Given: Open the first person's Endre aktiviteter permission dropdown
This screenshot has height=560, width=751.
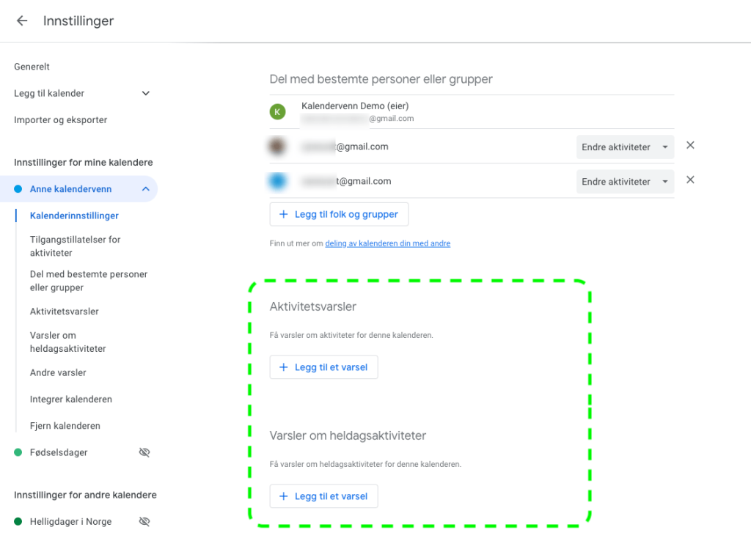Looking at the screenshot, I should pos(625,147).
